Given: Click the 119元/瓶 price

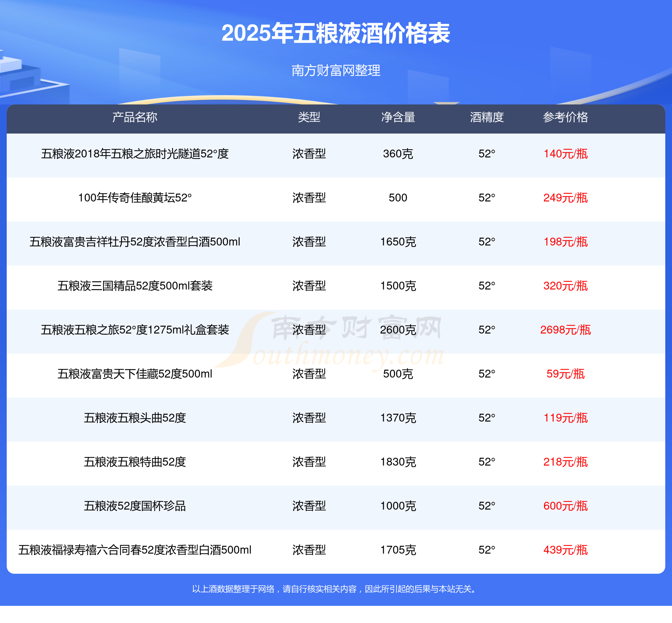Looking at the screenshot, I should pos(566,418).
